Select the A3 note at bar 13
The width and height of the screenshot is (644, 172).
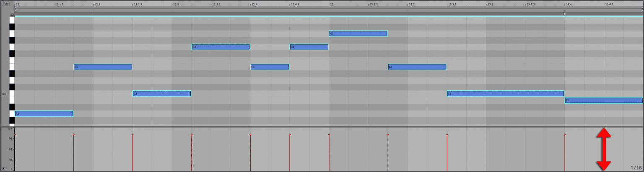tap(358, 33)
